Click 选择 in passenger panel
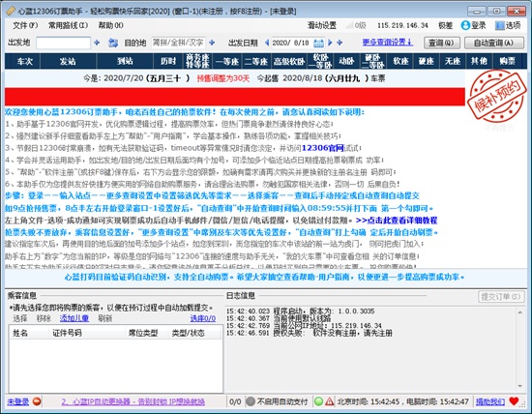 tap(20, 318)
